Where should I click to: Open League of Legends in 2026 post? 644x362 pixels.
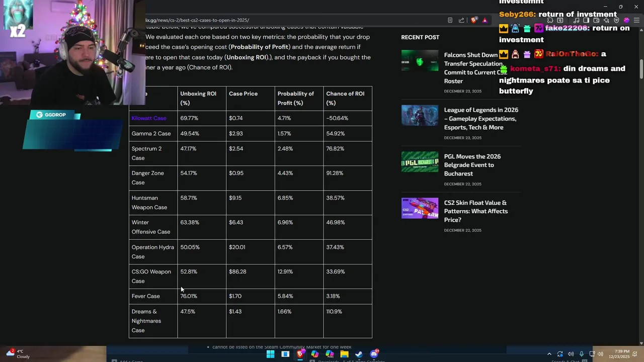click(481, 119)
